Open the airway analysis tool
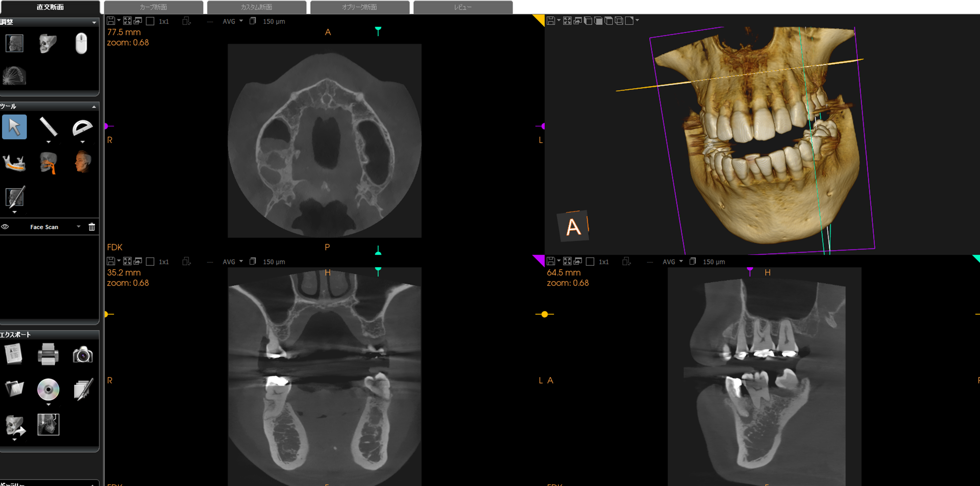Screen dimensions: 980x486 click(48, 162)
